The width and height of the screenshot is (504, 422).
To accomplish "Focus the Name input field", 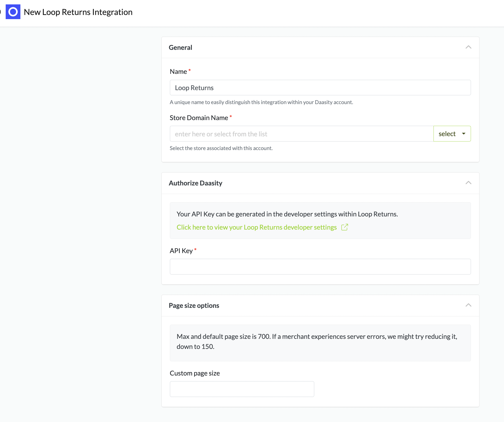I will [x=320, y=88].
